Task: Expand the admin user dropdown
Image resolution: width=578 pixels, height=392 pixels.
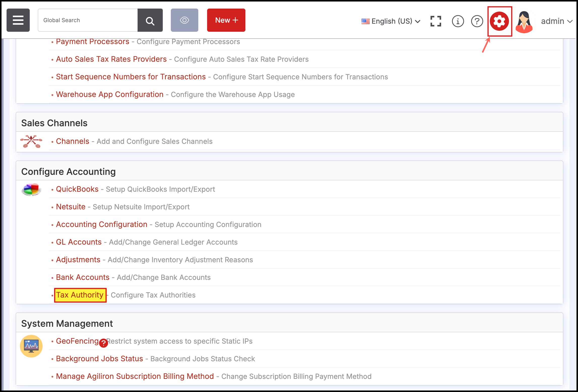Action: click(x=556, y=21)
